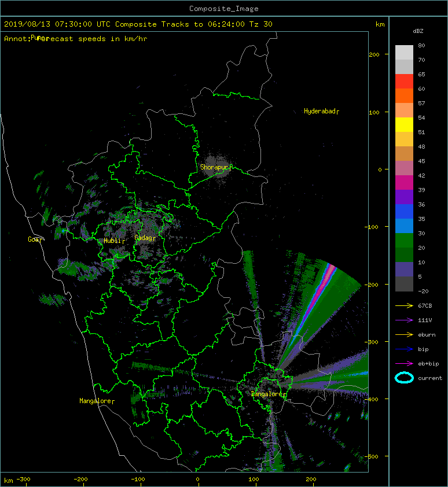Click the yellow eburn arrow in legend
Image resolution: width=448 pixels, height=487 pixels.
click(404, 334)
